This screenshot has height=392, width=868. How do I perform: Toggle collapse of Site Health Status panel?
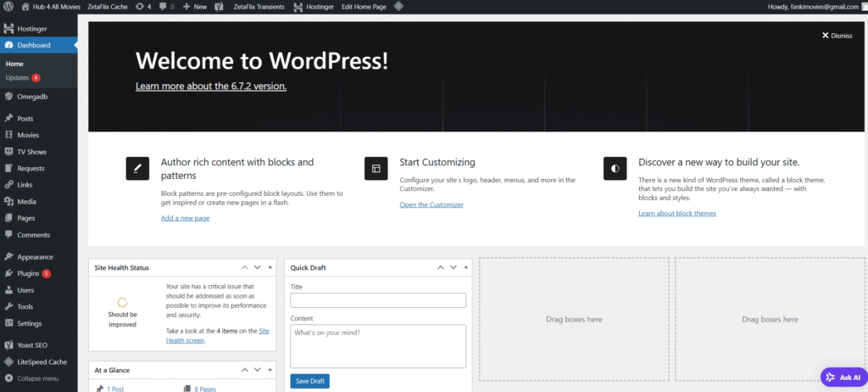tap(270, 267)
